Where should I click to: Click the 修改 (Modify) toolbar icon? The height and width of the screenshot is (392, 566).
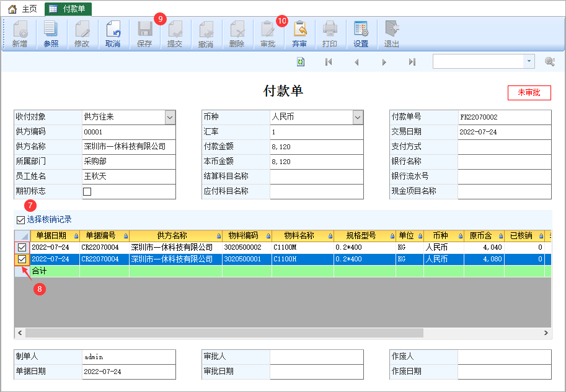point(82,34)
